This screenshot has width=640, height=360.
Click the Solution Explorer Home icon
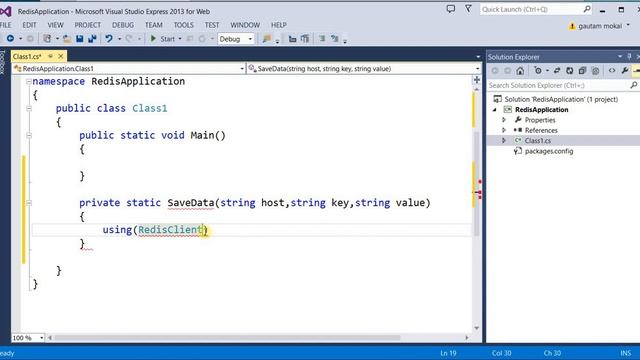coord(520,71)
